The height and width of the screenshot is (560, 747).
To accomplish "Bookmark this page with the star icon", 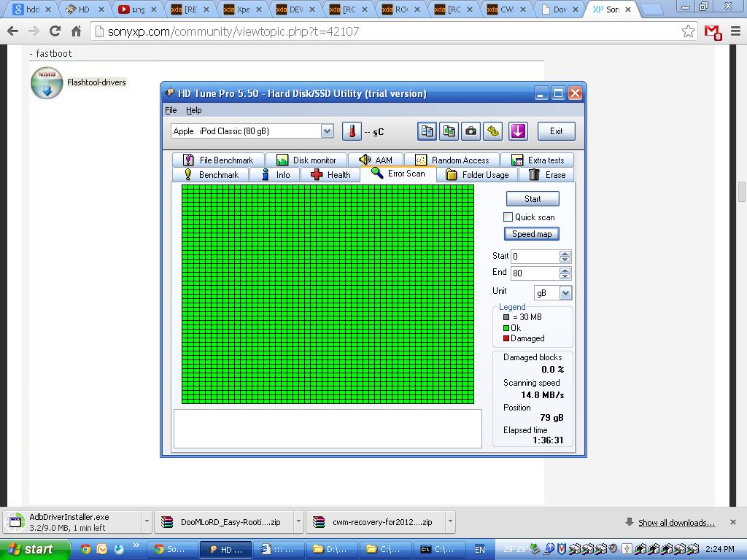I will click(688, 31).
